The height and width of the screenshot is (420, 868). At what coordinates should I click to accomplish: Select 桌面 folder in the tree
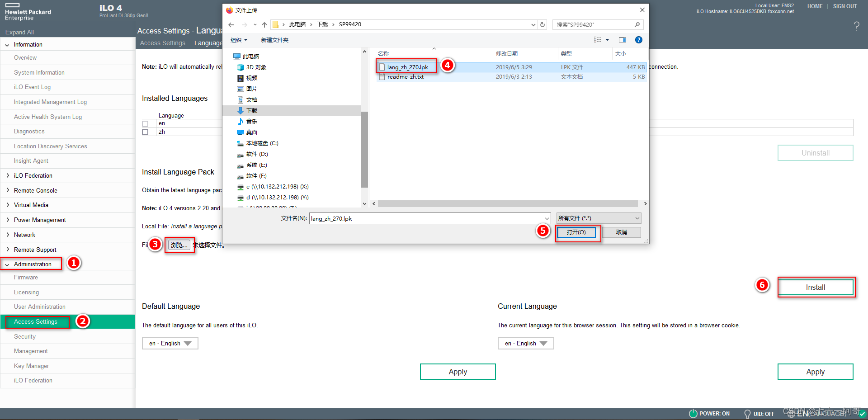[247, 132]
